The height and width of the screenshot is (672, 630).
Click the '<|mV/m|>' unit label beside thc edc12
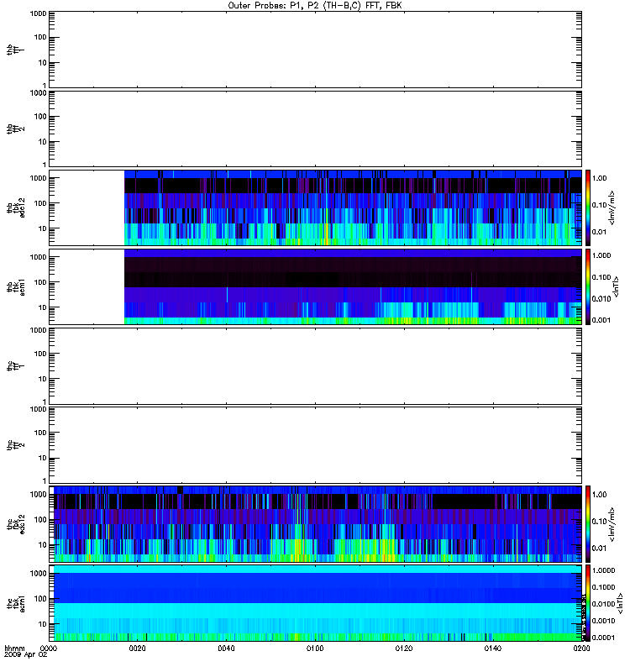(x=612, y=523)
